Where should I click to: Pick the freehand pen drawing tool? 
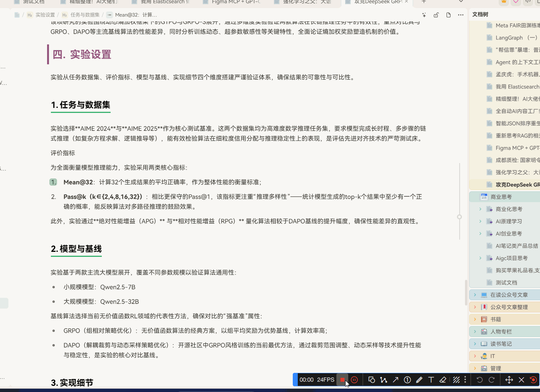click(x=419, y=379)
